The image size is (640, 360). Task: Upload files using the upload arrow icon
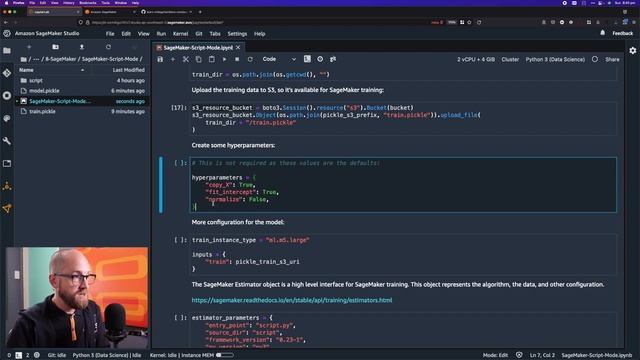[x=82, y=47]
